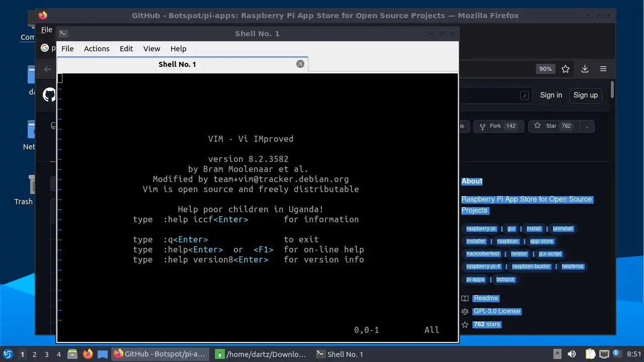
Task: Click the 90% zoom level indicator in Firefox
Action: point(545,69)
